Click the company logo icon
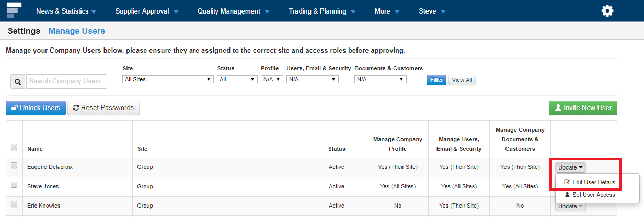The image size is (644, 217). 14,10
